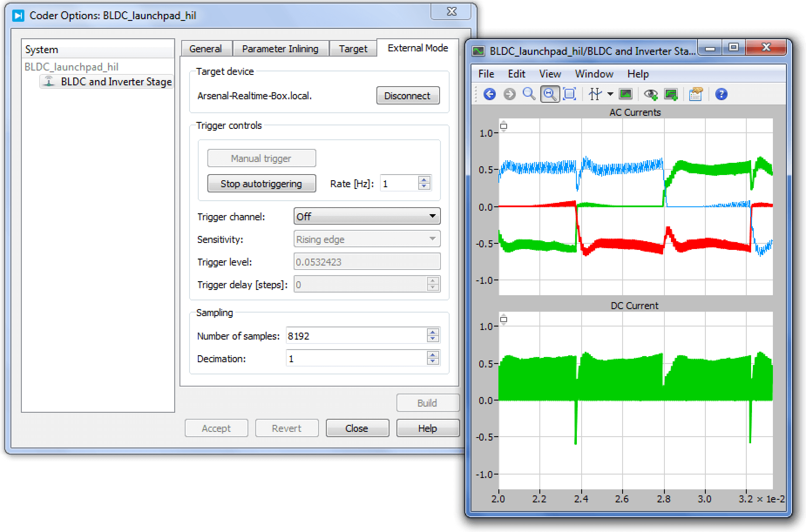Open the Fourier spectrum analysis icon

point(626,94)
